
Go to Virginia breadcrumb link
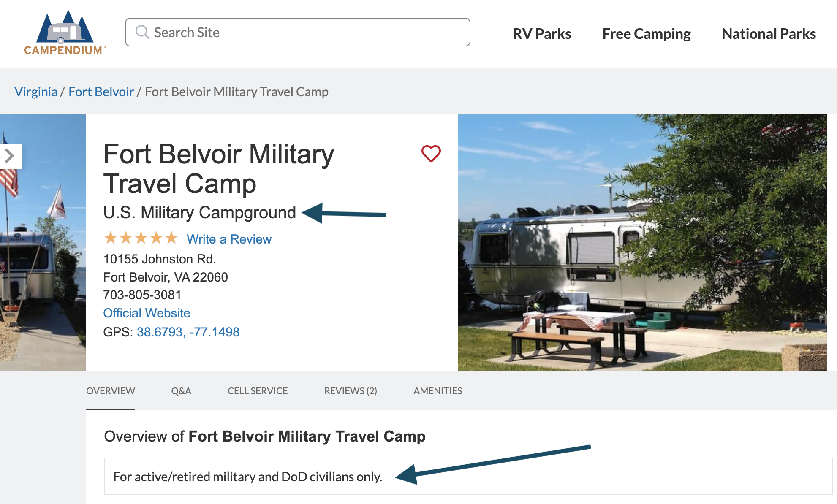(36, 92)
